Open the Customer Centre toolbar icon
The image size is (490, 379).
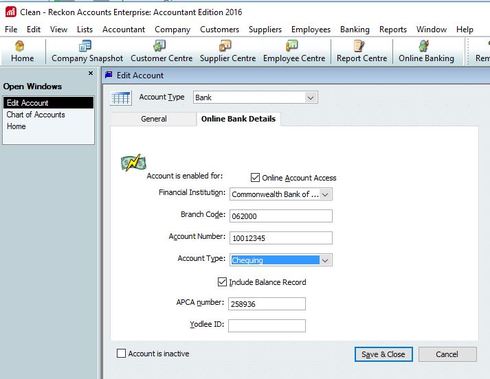(161, 51)
